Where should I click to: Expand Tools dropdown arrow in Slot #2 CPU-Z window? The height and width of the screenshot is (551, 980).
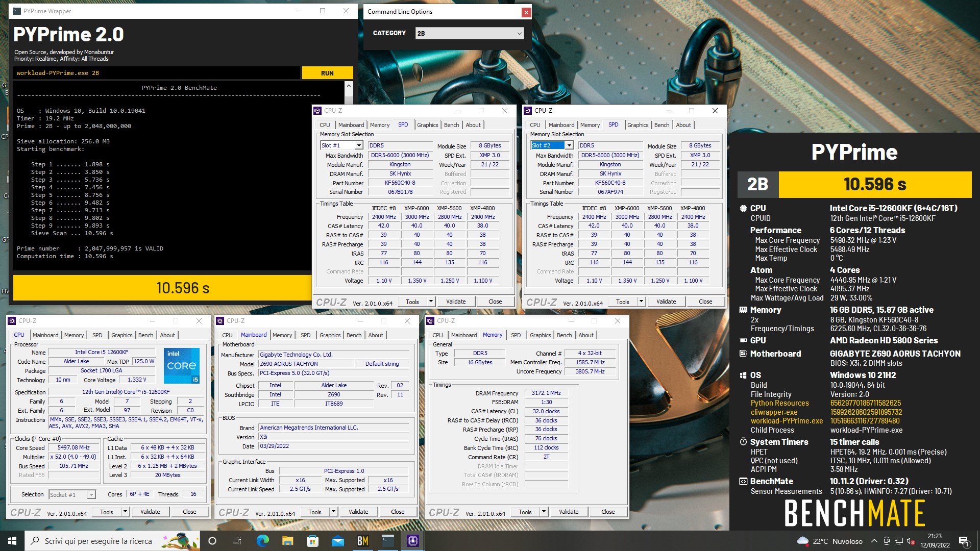point(641,302)
